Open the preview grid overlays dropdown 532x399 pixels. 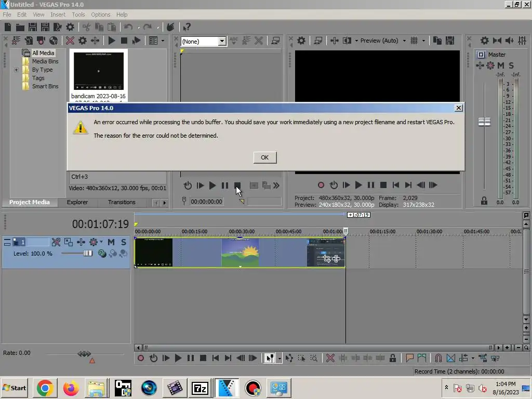pos(423,41)
